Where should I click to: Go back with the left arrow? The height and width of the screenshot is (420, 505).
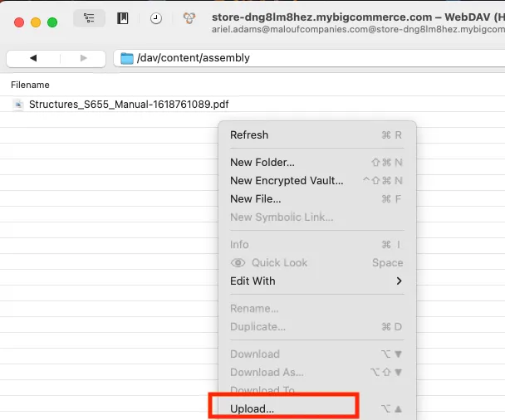click(33, 58)
